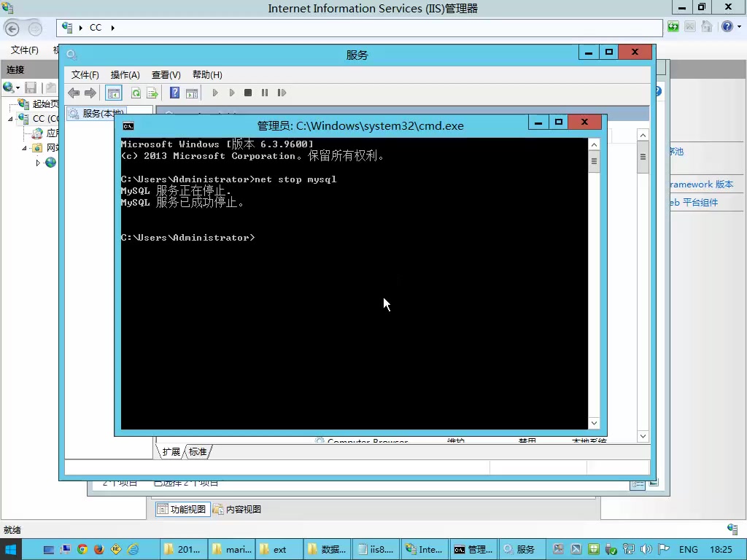
Task: Expand the arrow after CC in IIS address bar
Action: point(113,28)
